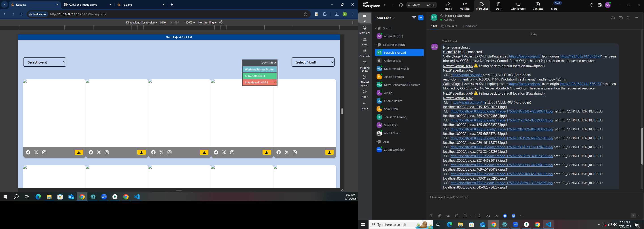Open Channels in the Zoom sidebar
644x229 pixels.
[x=365, y=53]
